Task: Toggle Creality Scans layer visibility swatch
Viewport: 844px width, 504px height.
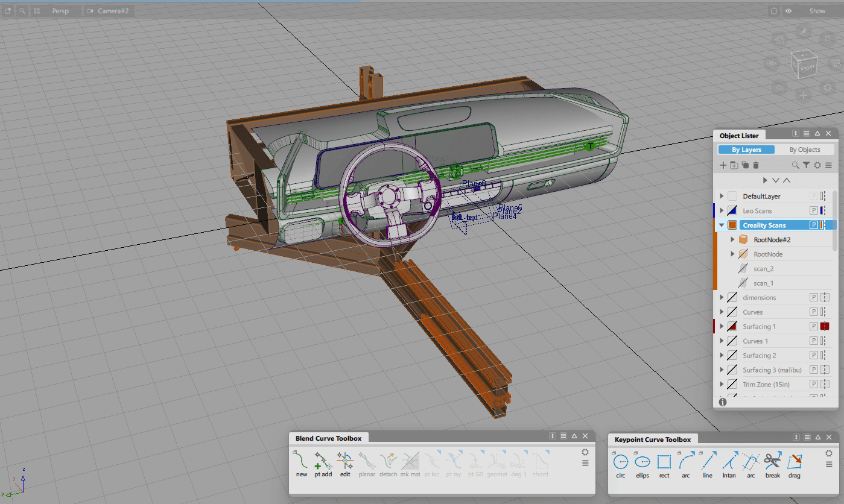Action: click(x=732, y=225)
